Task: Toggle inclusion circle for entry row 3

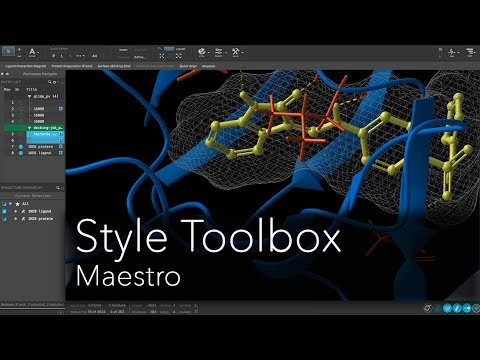Action: (21, 115)
